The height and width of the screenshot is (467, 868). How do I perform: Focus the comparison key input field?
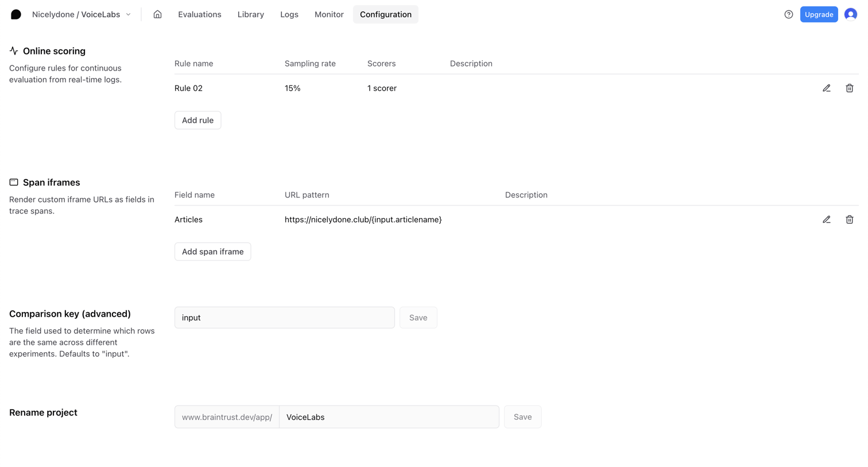coord(285,317)
